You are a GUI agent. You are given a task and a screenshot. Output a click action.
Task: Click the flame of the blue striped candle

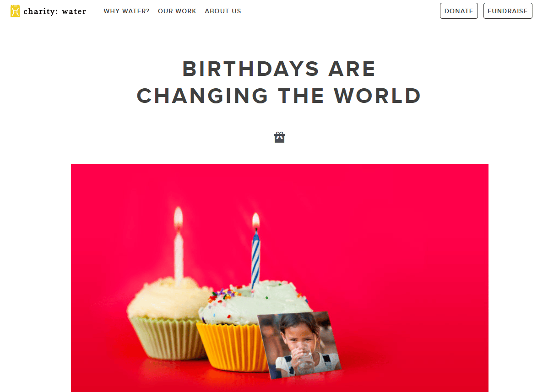click(x=256, y=220)
